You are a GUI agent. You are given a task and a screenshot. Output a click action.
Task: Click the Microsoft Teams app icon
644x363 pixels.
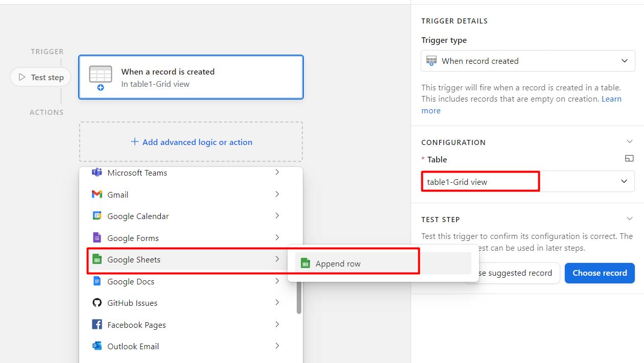(97, 173)
